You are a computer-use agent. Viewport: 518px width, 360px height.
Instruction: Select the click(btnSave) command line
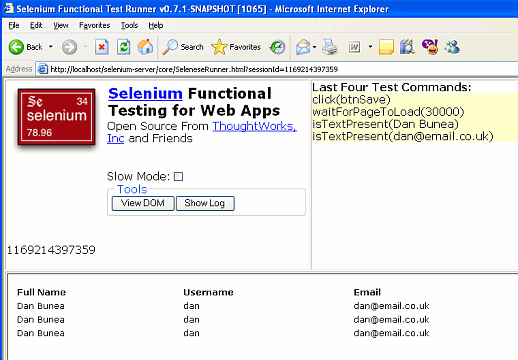[x=351, y=99]
